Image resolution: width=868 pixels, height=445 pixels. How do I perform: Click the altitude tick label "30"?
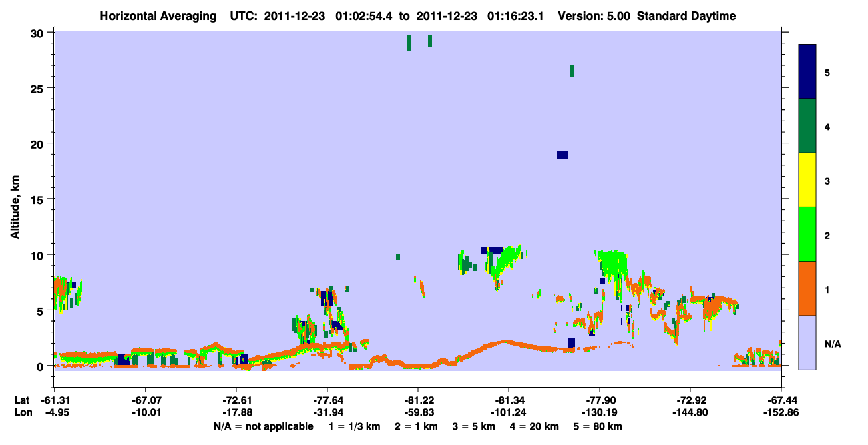click(x=38, y=33)
